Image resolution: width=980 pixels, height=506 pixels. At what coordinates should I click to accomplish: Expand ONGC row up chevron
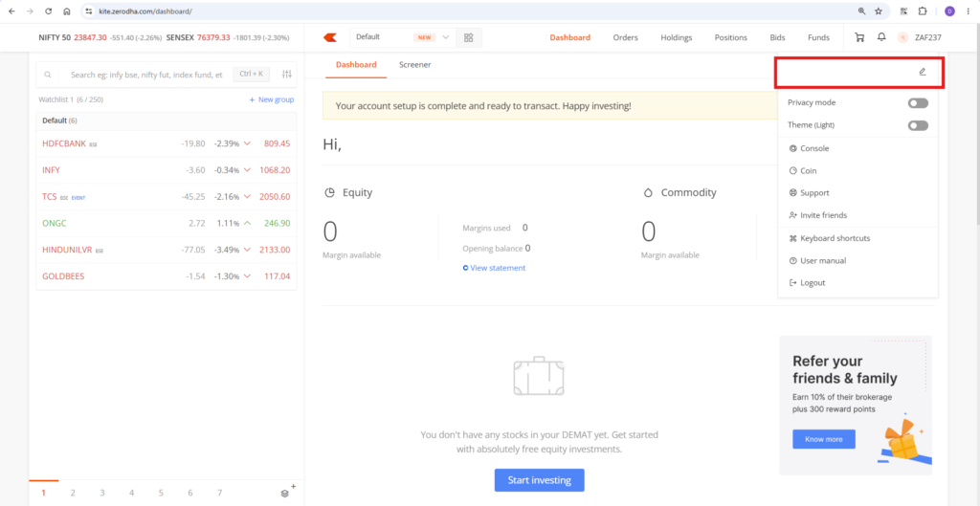tap(248, 223)
